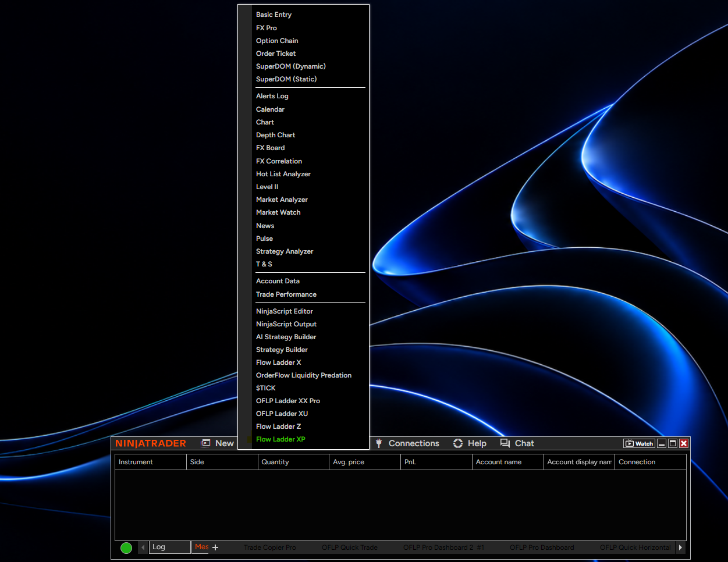Click the Connections plug icon
Image resolution: width=728 pixels, height=562 pixels.
[379, 443]
